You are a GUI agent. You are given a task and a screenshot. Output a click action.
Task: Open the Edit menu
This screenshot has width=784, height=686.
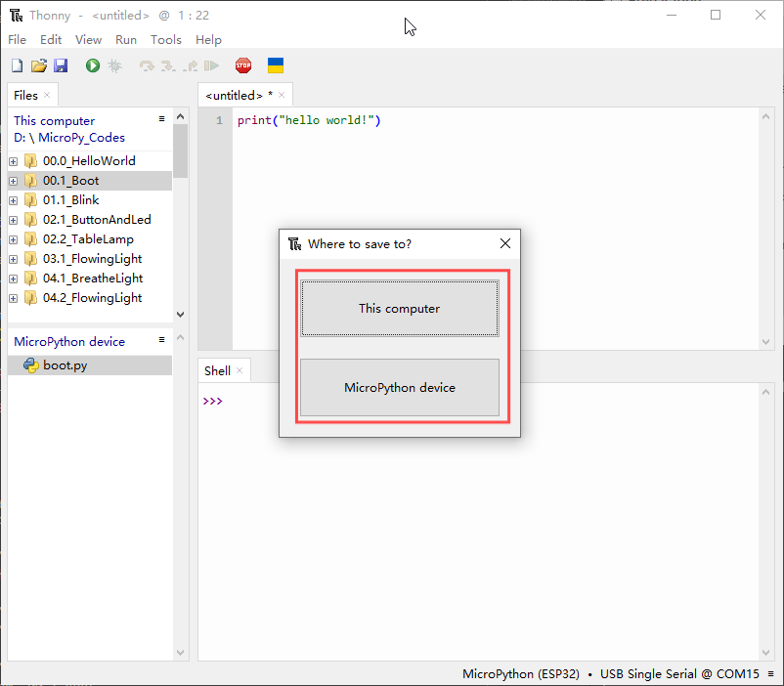(51, 39)
